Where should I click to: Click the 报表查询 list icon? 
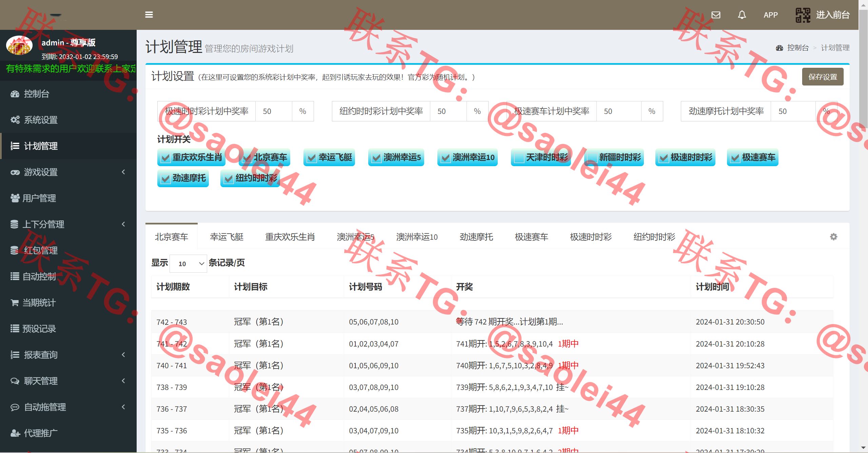pos(15,355)
